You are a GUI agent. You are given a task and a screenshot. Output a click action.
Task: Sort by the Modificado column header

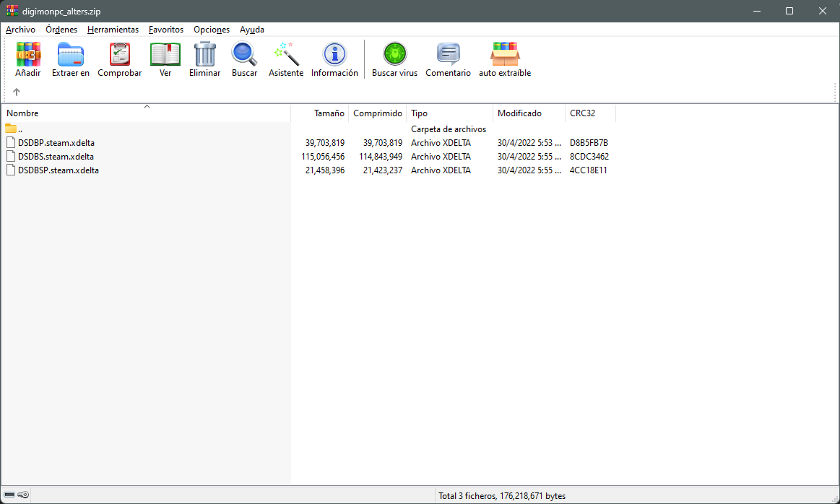529,113
